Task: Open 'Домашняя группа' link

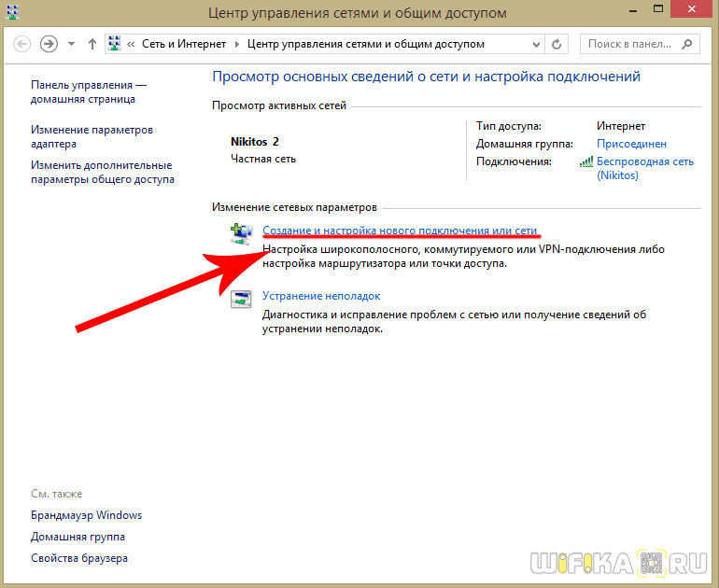Action: (78, 537)
